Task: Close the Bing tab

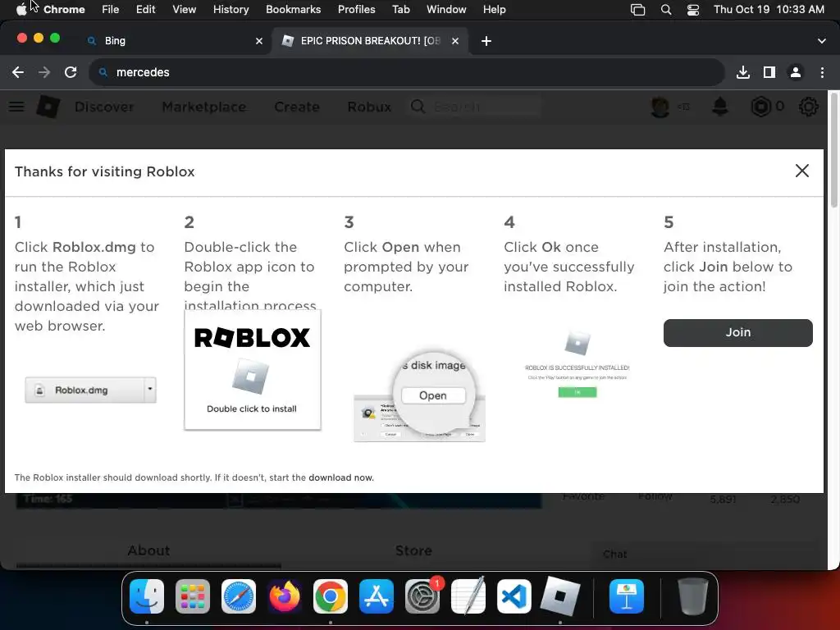Action: (259, 41)
